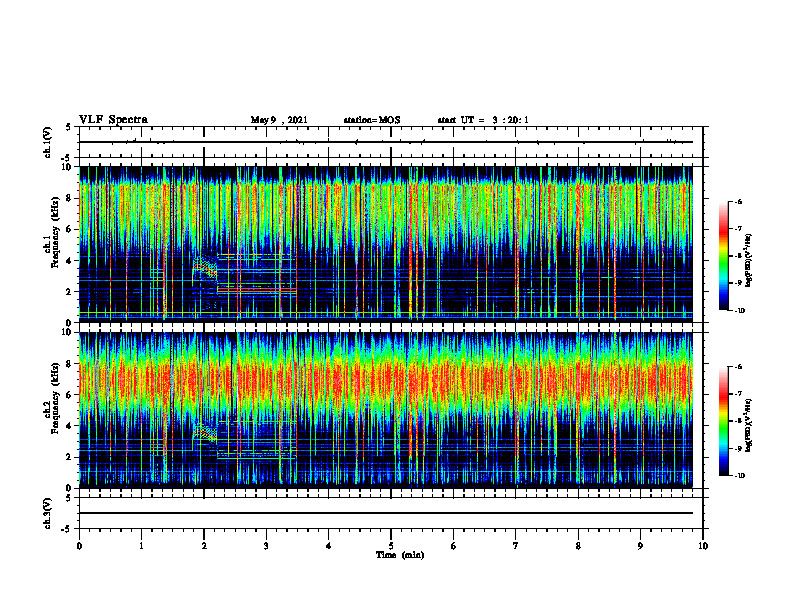Click the ch.2 frequency axis "6" tick label
The image size is (792, 612).
click(70, 395)
